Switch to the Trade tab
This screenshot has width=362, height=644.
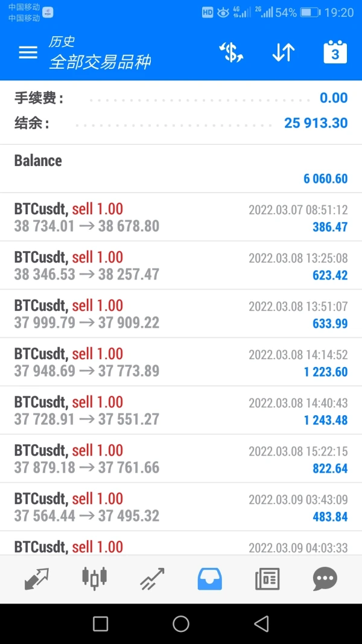(152, 579)
